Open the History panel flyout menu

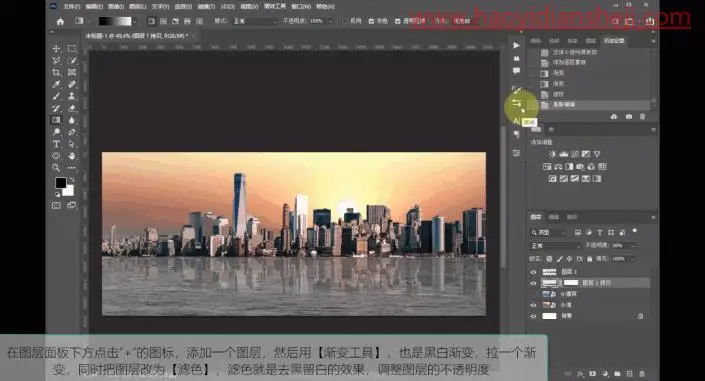653,41
